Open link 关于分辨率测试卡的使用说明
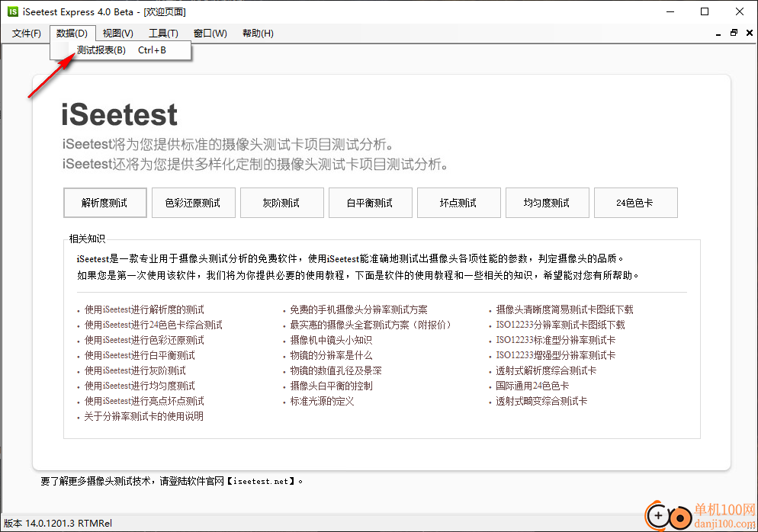 [144, 416]
